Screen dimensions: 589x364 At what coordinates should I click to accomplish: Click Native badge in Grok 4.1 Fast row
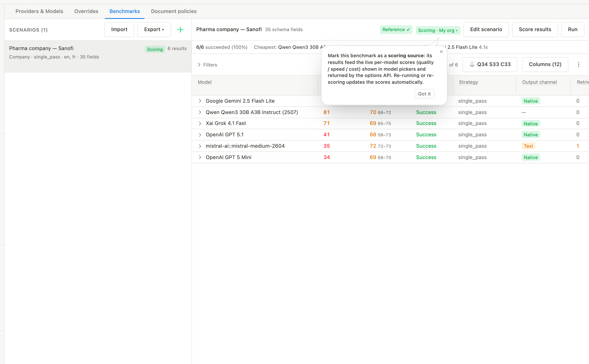[531, 124]
